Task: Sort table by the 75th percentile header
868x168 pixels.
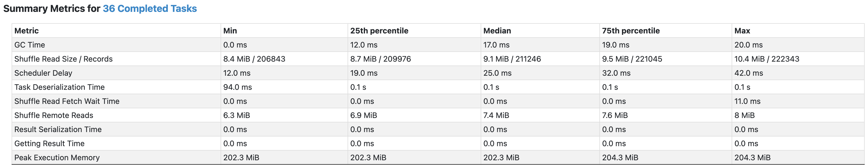Action: [631, 31]
